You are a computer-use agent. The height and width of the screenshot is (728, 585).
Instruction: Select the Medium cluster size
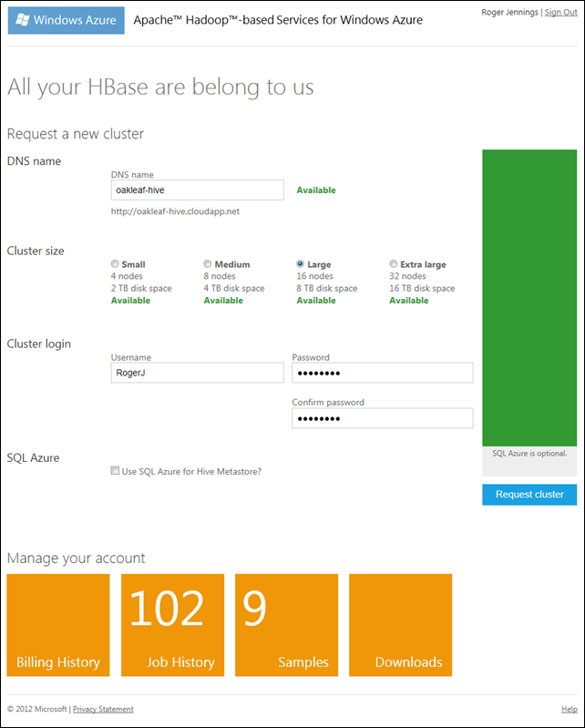(208, 264)
